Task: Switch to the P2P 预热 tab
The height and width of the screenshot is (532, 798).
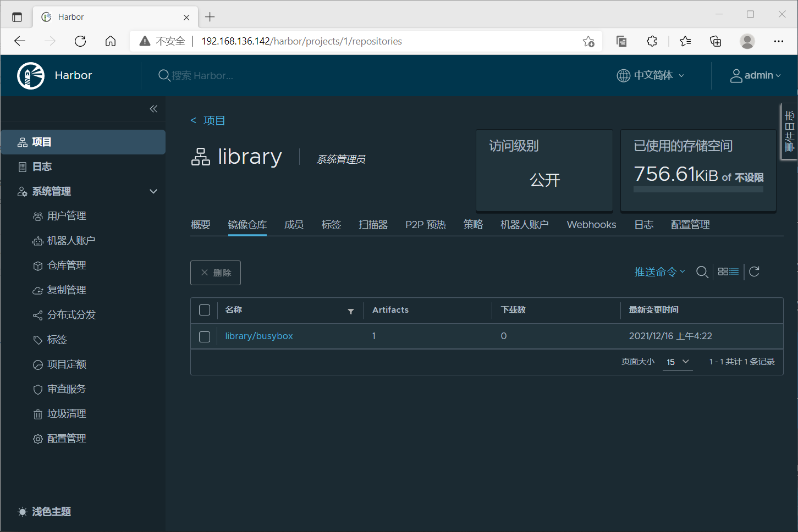Action: pyautogui.click(x=426, y=225)
